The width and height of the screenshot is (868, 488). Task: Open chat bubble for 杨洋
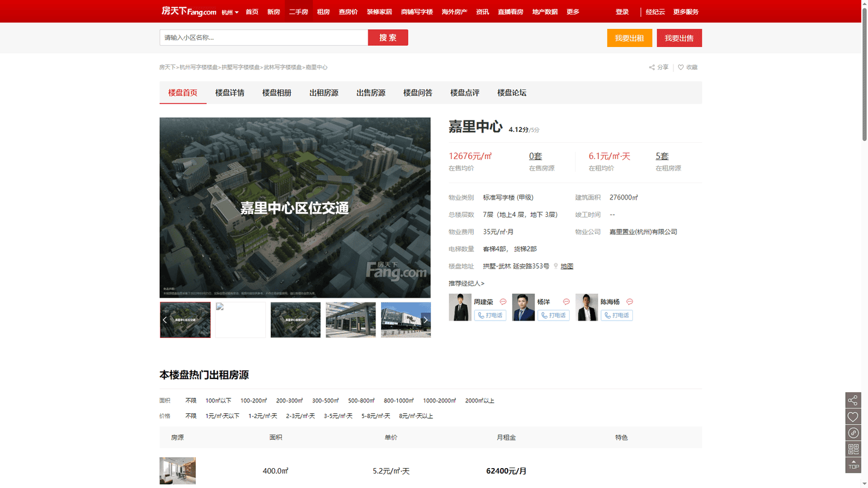coord(566,302)
